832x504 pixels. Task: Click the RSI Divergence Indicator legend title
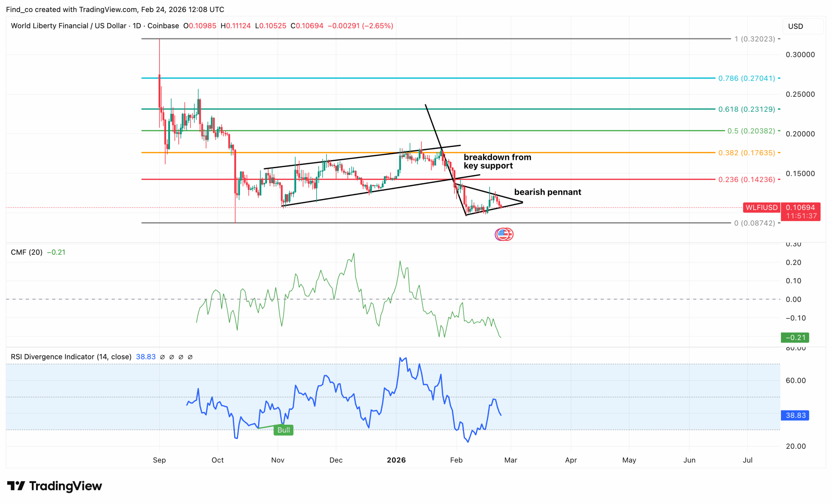(71, 357)
